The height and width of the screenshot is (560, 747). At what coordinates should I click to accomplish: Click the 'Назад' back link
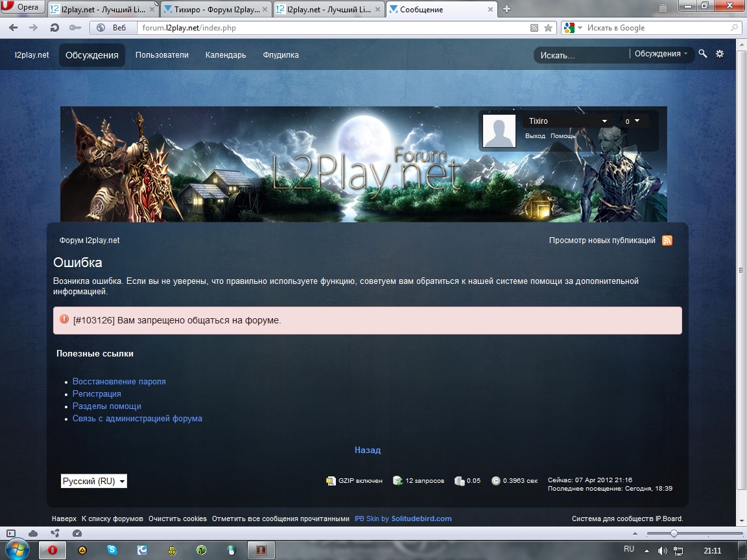368,450
